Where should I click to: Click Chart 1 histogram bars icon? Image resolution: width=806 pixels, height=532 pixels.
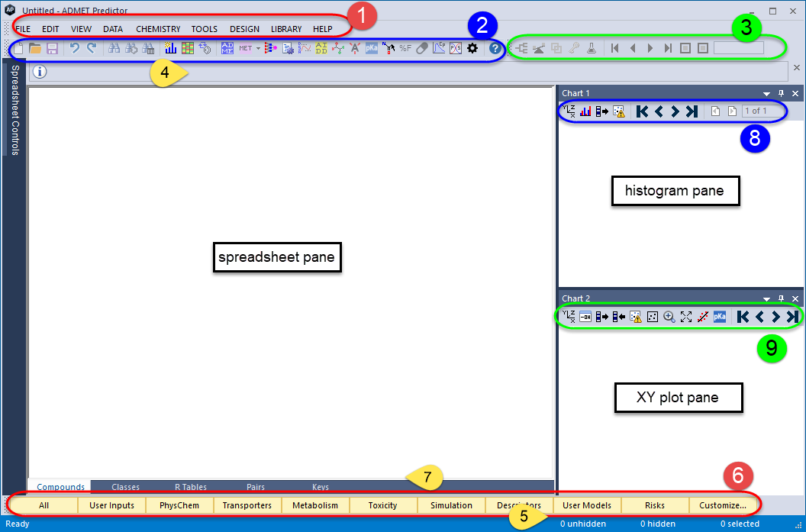[x=585, y=111]
